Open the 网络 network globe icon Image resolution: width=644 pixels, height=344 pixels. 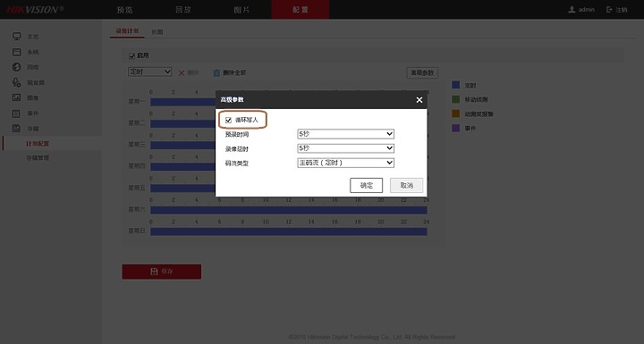click(x=16, y=67)
